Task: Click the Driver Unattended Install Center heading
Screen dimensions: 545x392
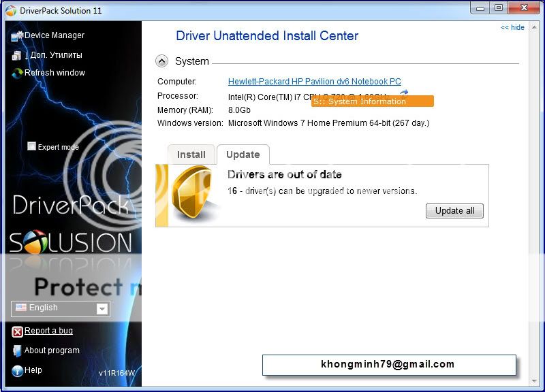Action: [267, 36]
